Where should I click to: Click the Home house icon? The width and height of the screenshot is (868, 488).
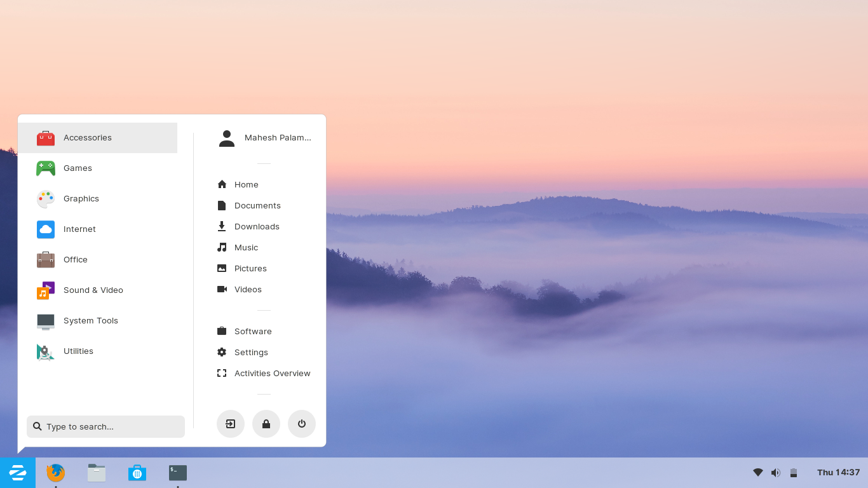222,184
